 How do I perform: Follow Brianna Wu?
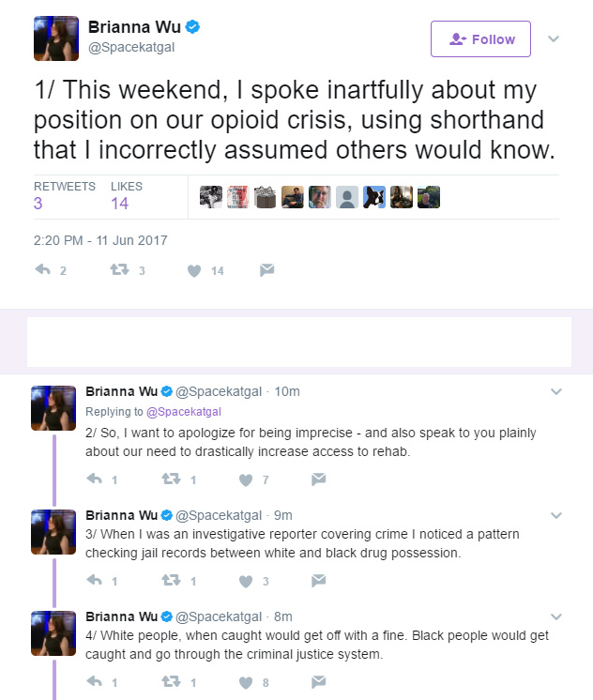point(480,38)
